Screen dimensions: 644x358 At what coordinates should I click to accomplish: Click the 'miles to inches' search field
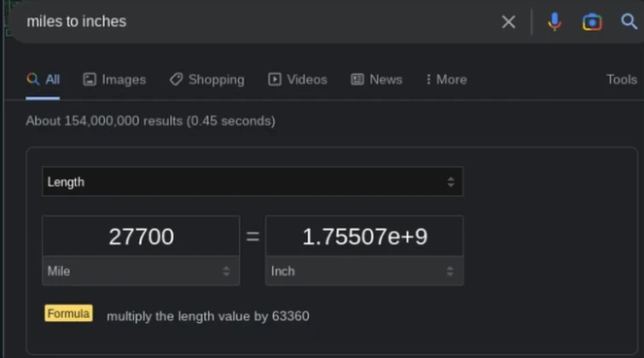(x=256, y=22)
